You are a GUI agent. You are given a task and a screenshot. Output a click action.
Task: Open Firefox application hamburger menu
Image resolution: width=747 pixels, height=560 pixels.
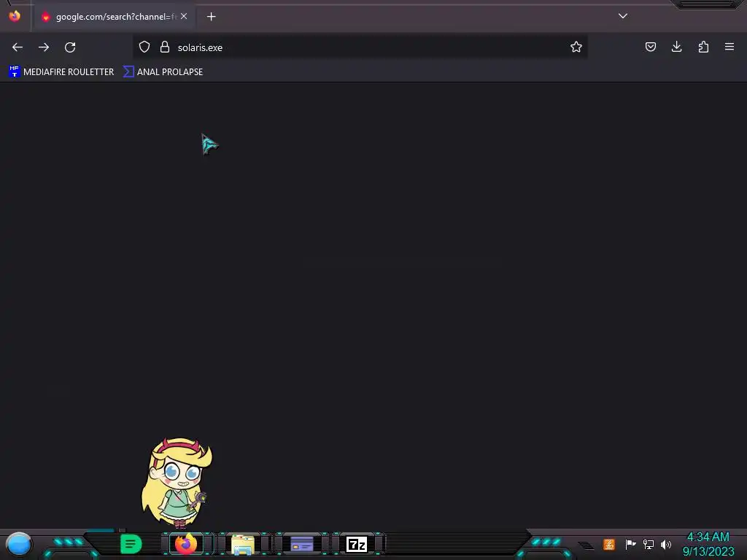click(729, 47)
